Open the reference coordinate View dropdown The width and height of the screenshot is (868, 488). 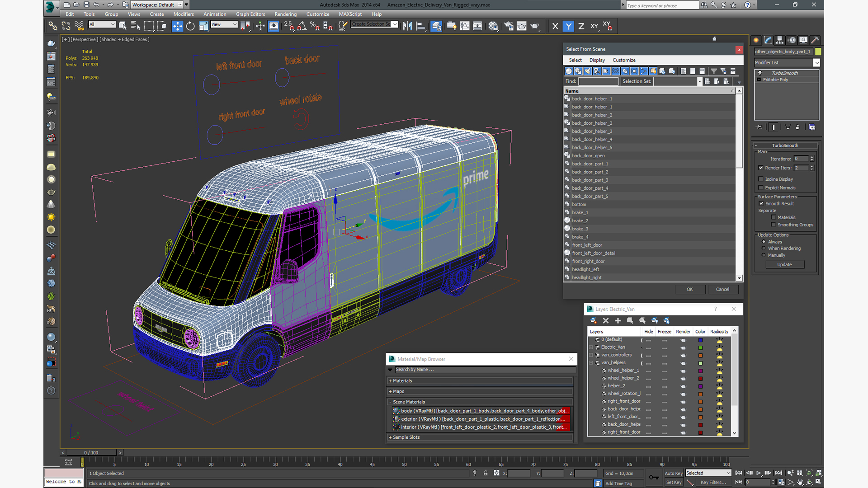tap(224, 24)
